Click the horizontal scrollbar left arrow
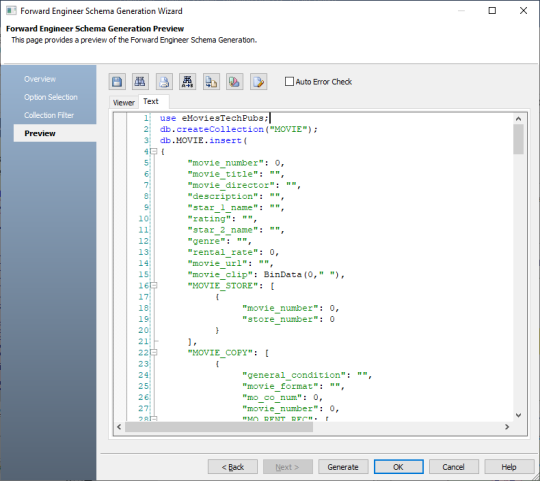 (x=119, y=427)
